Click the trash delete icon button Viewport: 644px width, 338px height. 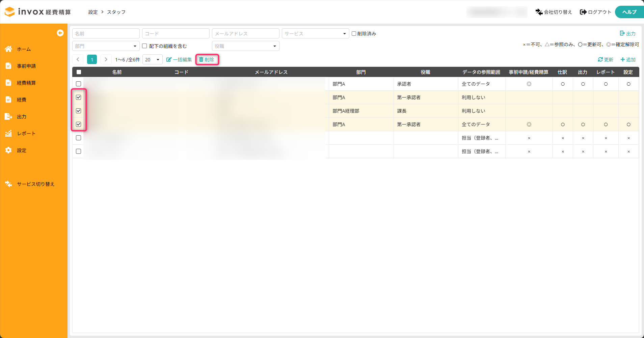[x=201, y=60]
